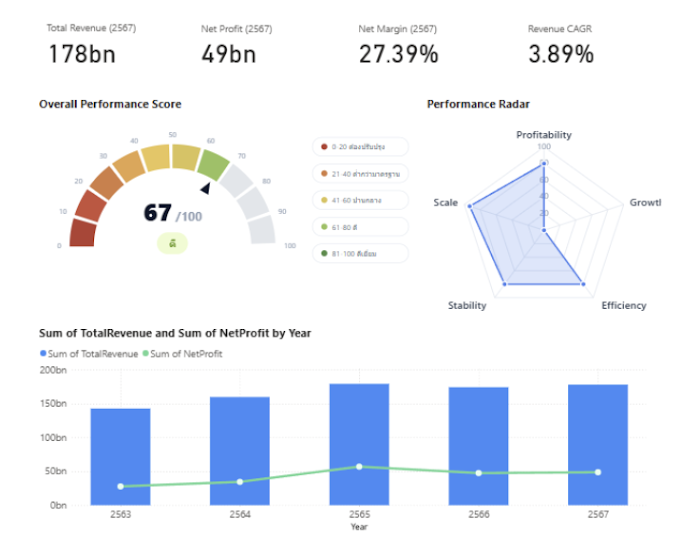Click the 'Year' axis title
Viewport: 700px width, 539px height.
[359, 527]
